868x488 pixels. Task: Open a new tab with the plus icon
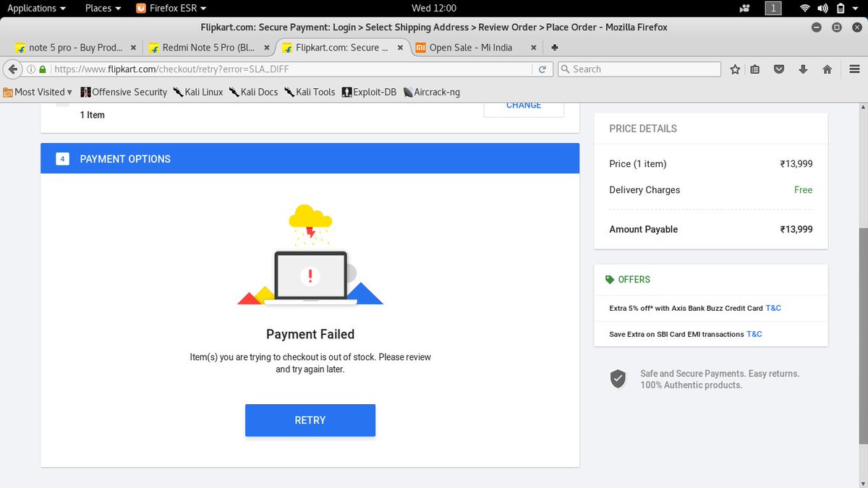[x=555, y=48]
